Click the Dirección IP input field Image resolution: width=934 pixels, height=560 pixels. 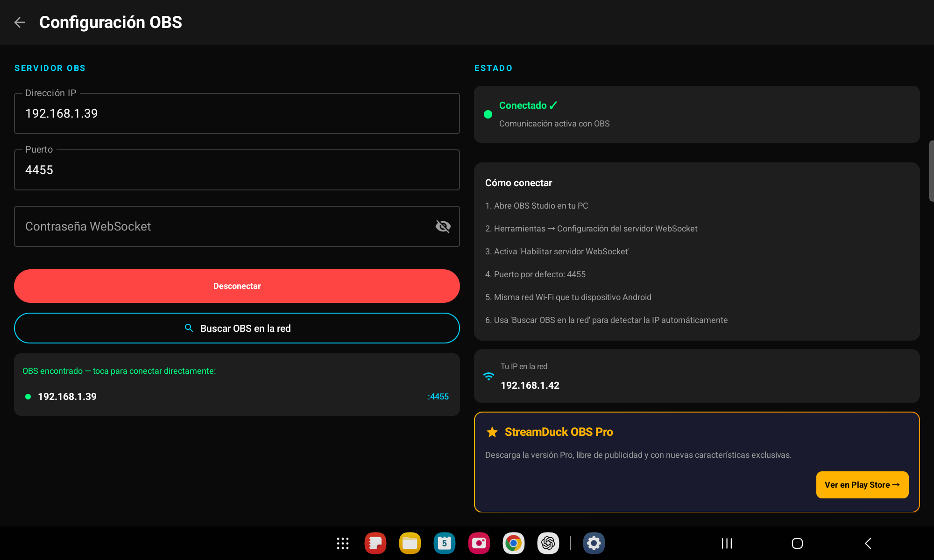click(x=237, y=113)
